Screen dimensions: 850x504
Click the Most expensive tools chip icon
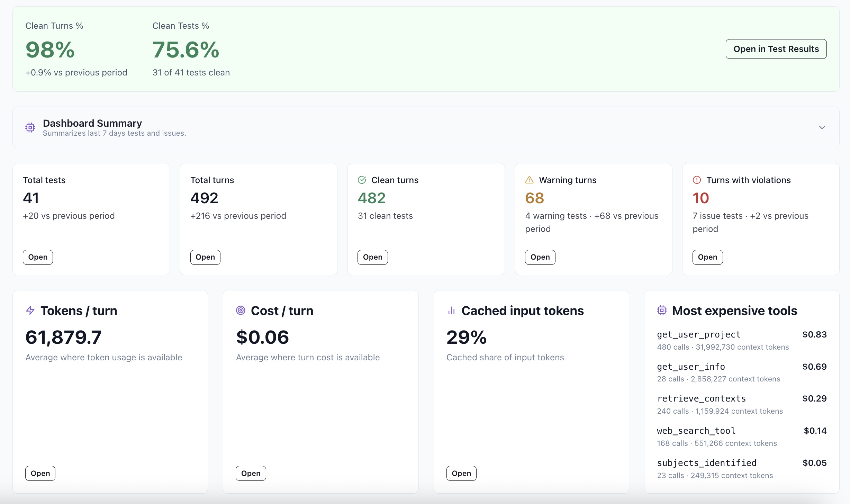pyautogui.click(x=662, y=310)
